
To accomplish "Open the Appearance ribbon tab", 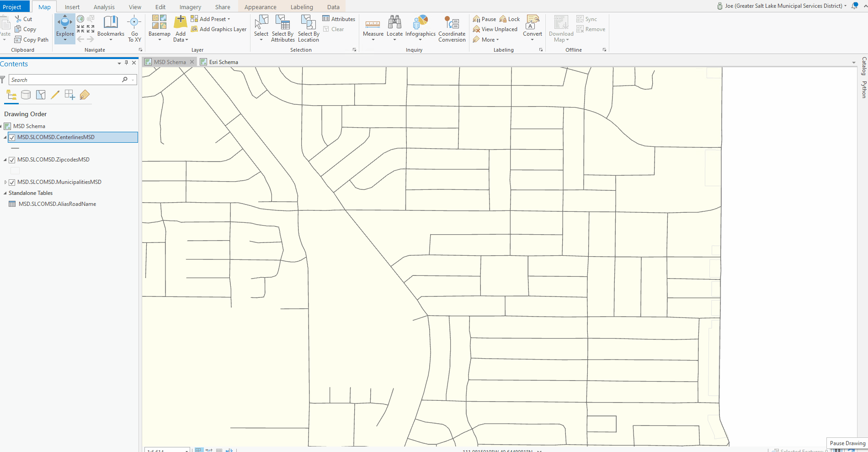I will [261, 7].
